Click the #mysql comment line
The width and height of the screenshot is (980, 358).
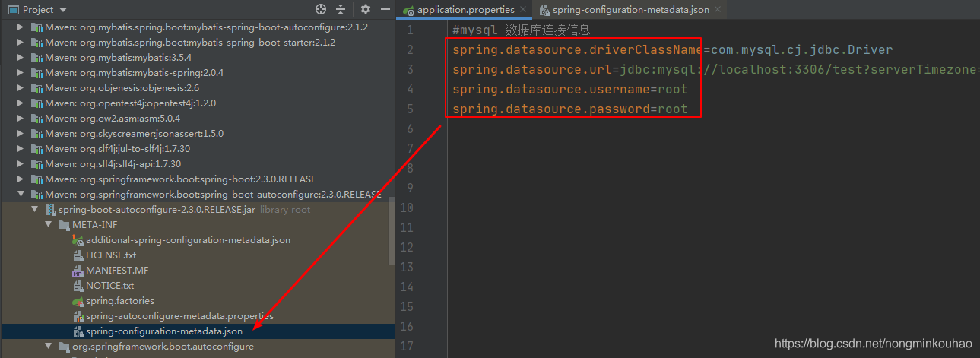(x=521, y=30)
